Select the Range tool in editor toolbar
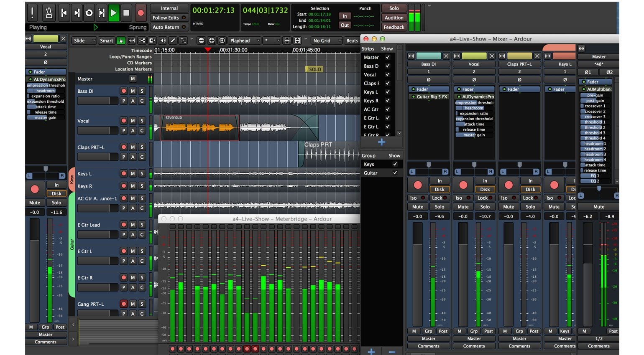 (x=132, y=41)
